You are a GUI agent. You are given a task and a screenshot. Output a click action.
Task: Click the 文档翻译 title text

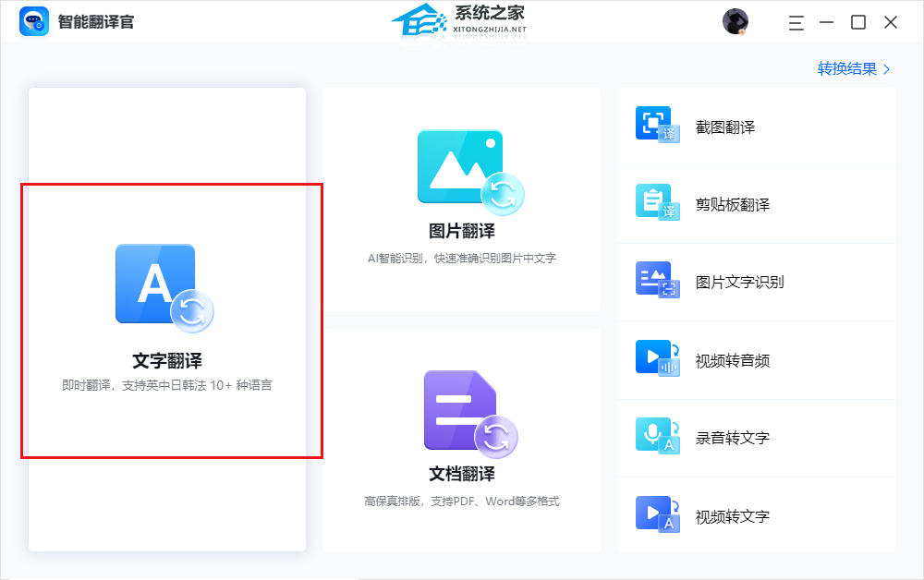coord(462,474)
